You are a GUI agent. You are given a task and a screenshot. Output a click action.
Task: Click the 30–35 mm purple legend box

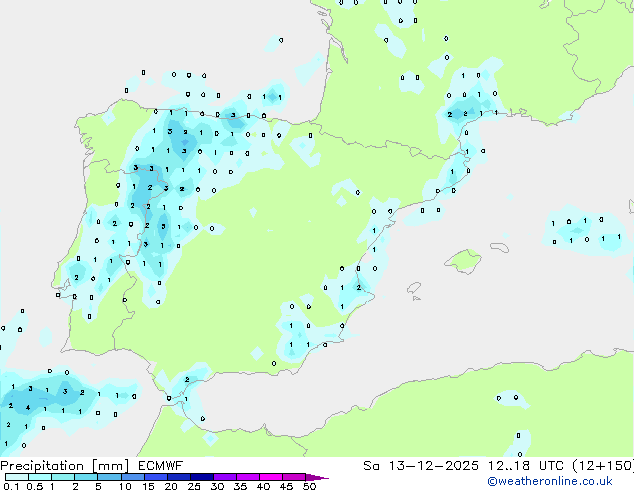coord(224,477)
